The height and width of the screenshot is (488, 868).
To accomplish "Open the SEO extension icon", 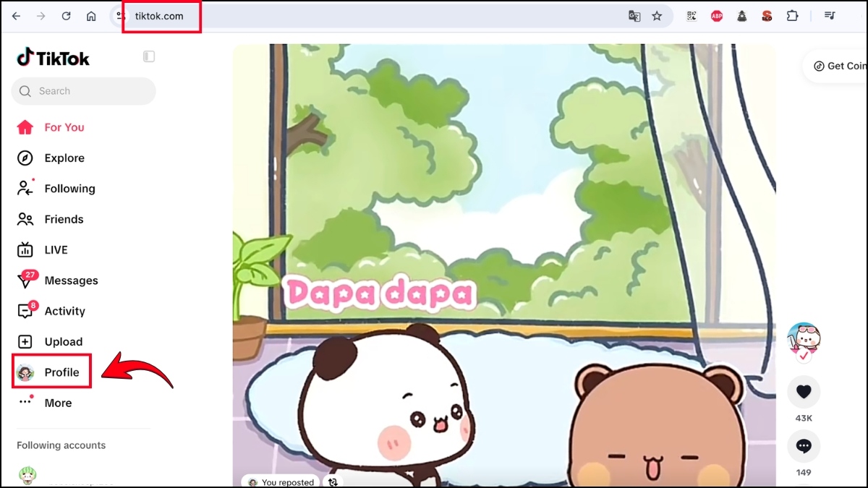I will pos(767,16).
